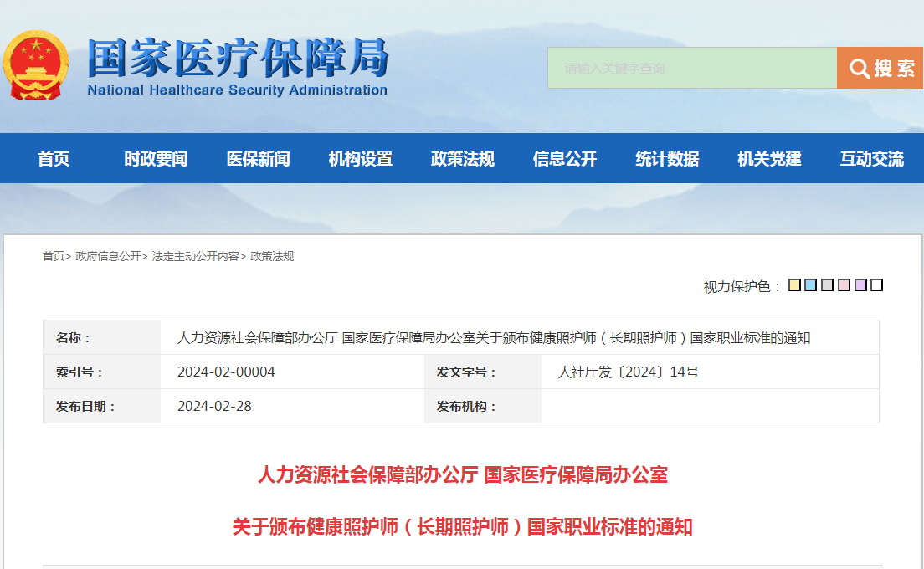The height and width of the screenshot is (569, 924).
Task: Click the document number 人社厅发〔2024〕14号
Action: 629,372
